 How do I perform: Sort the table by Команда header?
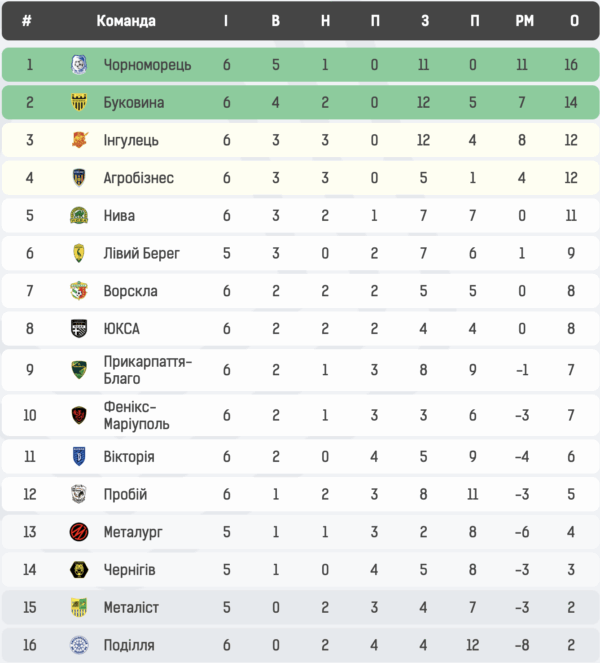[x=126, y=21]
